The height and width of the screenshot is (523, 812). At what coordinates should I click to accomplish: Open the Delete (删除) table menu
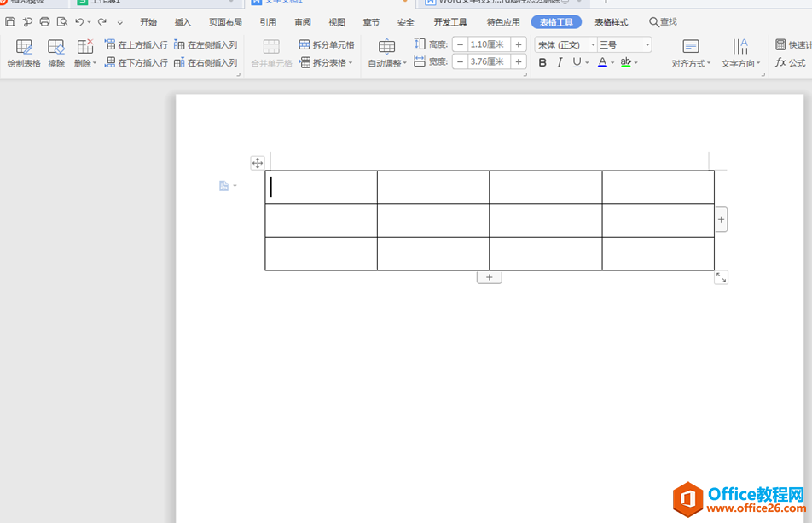[85, 54]
